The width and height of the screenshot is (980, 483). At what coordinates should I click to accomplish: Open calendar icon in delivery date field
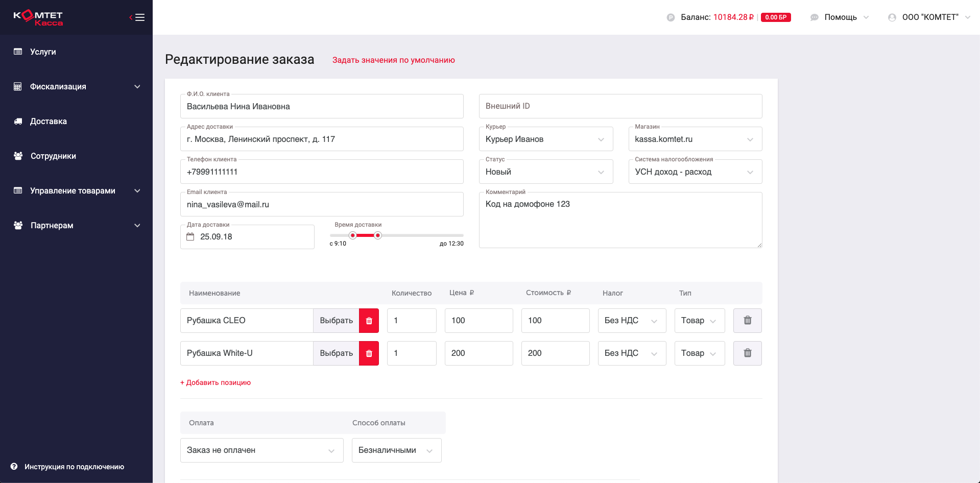(190, 237)
